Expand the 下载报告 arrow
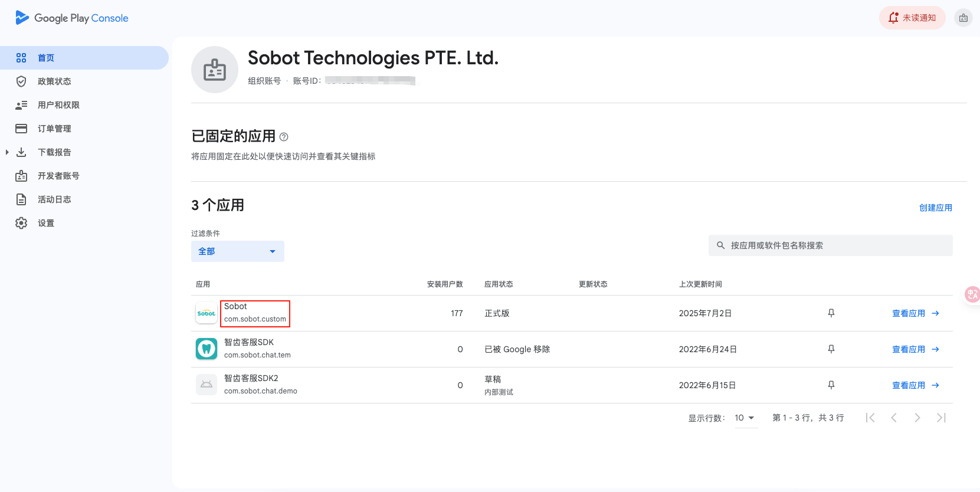The image size is (980, 492). (6, 152)
